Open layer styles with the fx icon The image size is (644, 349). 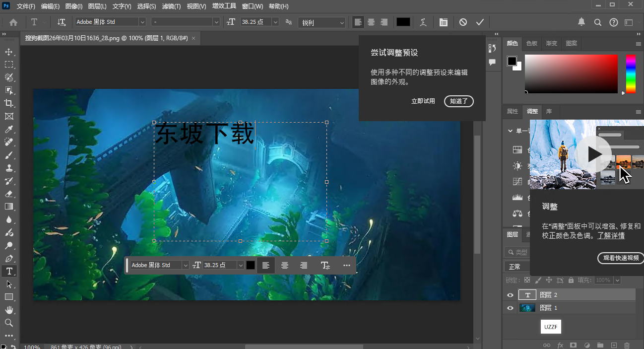[x=560, y=345]
